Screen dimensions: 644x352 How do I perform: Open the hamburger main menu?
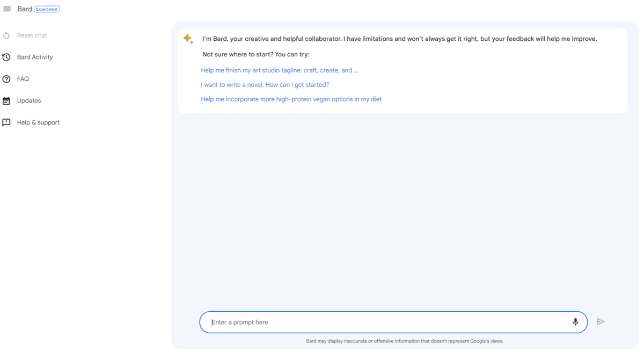pyautogui.click(x=7, y=9)
